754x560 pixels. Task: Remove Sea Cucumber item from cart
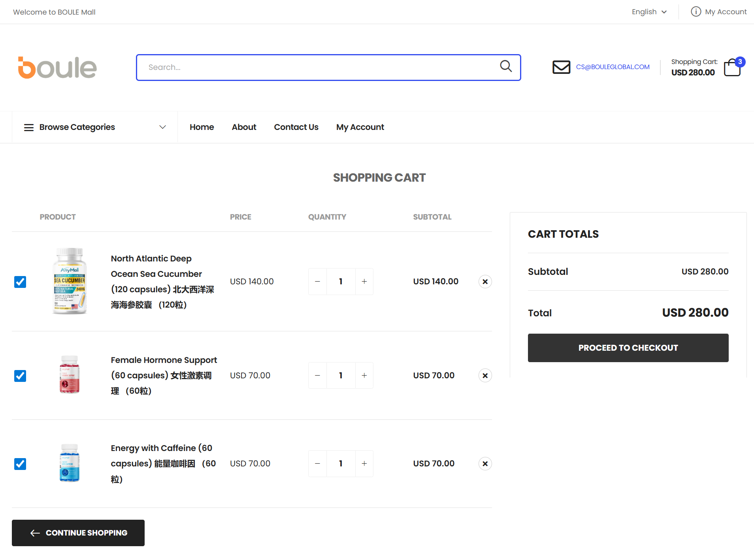(x=485, y=282)
